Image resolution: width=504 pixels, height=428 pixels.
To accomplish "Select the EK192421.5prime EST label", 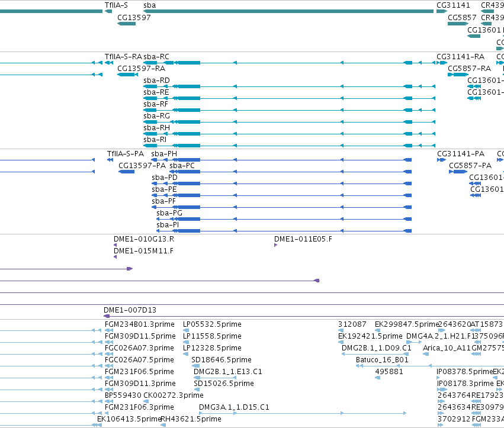I will (370, 336).
